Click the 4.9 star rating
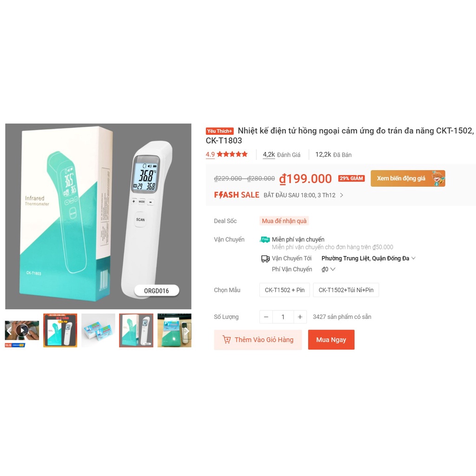 click(x=226, y=154)
